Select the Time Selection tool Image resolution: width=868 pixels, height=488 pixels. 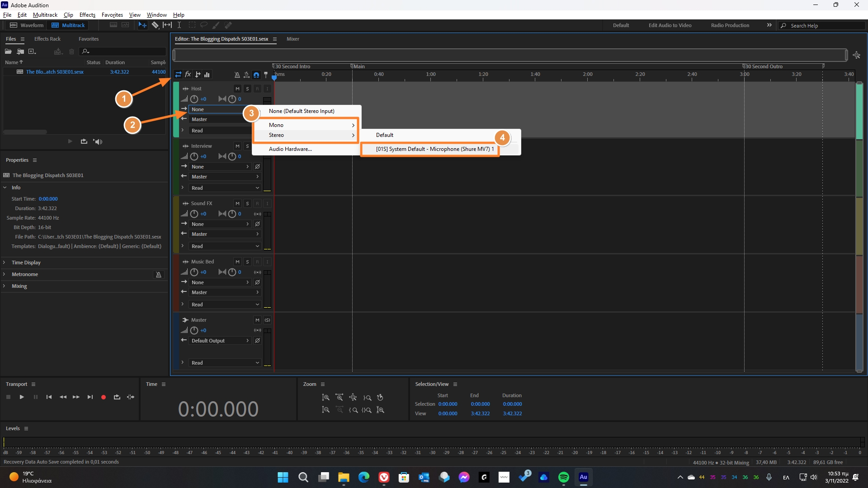179,25
